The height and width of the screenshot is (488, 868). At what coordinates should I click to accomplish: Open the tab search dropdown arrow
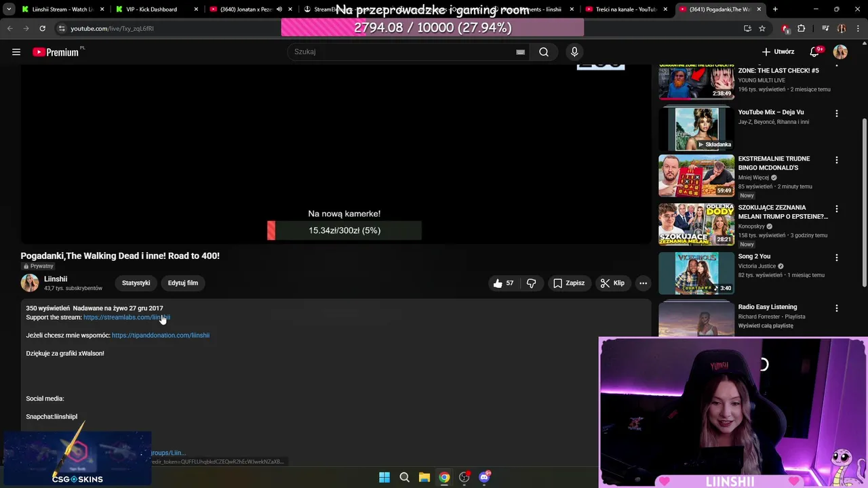point(9,9)
